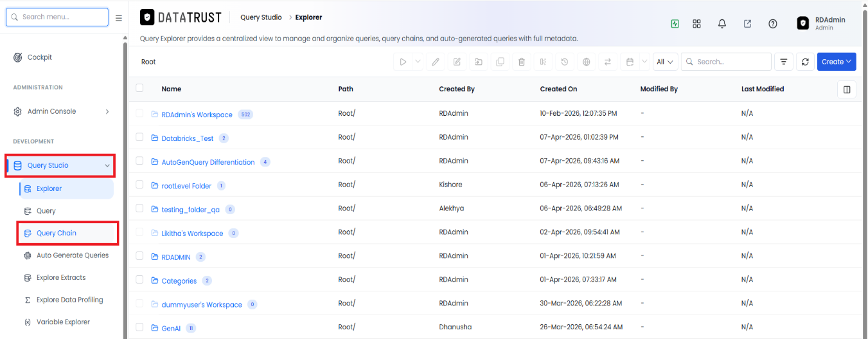
Task: Click the pencil edit toolbar icon
Action: coord(436,62)
